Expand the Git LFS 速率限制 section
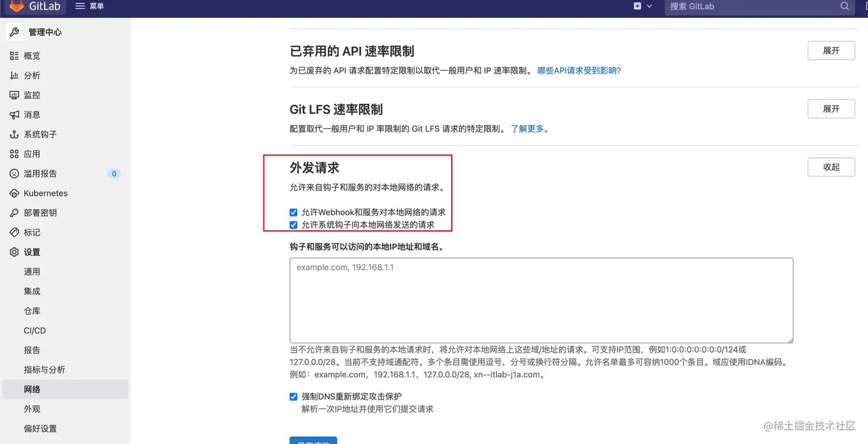This screenshot has width=868, height=444. 831,109
